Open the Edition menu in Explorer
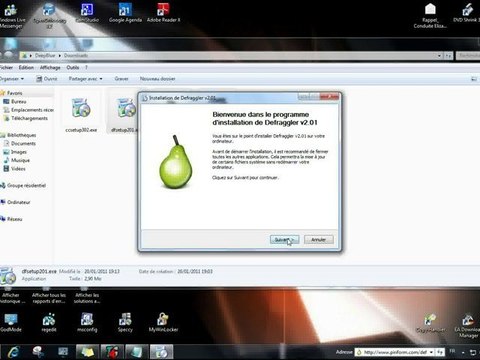 [26, 68]
